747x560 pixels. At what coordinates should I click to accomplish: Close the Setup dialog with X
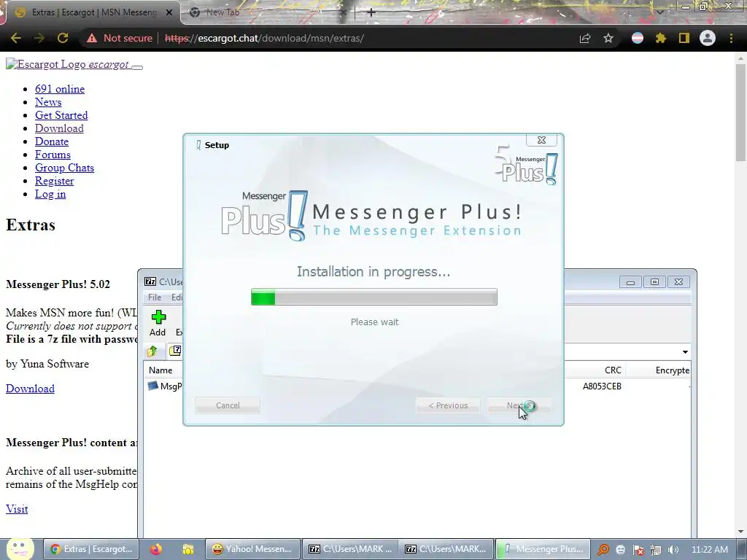(541, 140)
